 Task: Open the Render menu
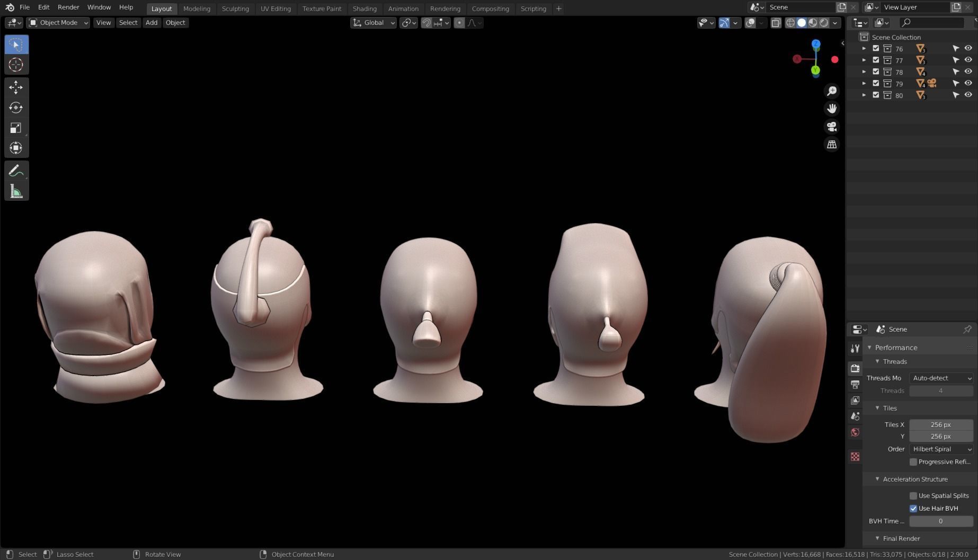click(x=68, y=7)
